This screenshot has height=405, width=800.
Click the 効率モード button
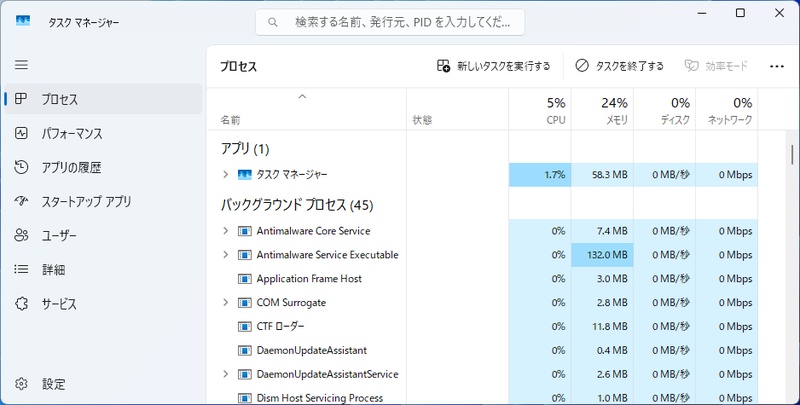pos(716,66)
